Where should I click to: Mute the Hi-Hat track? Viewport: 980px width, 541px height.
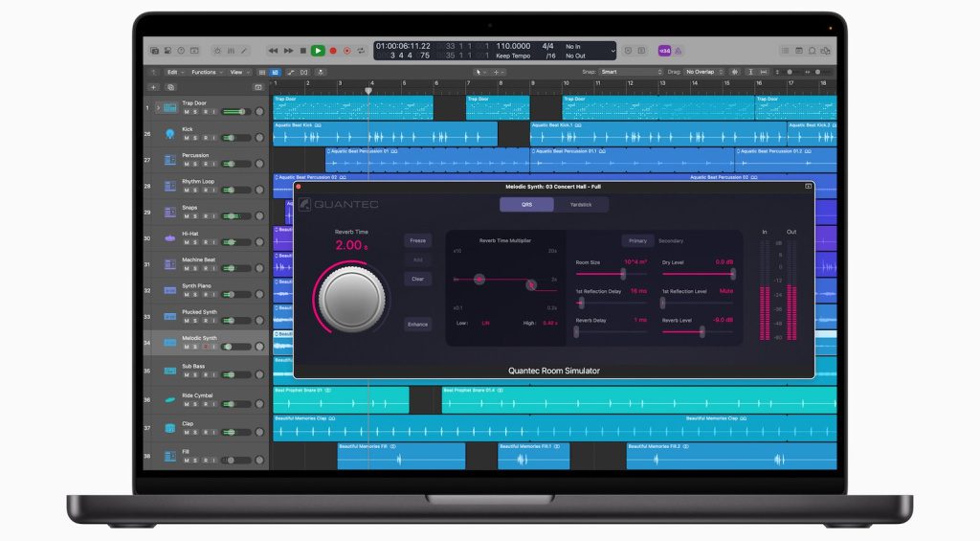187,242
